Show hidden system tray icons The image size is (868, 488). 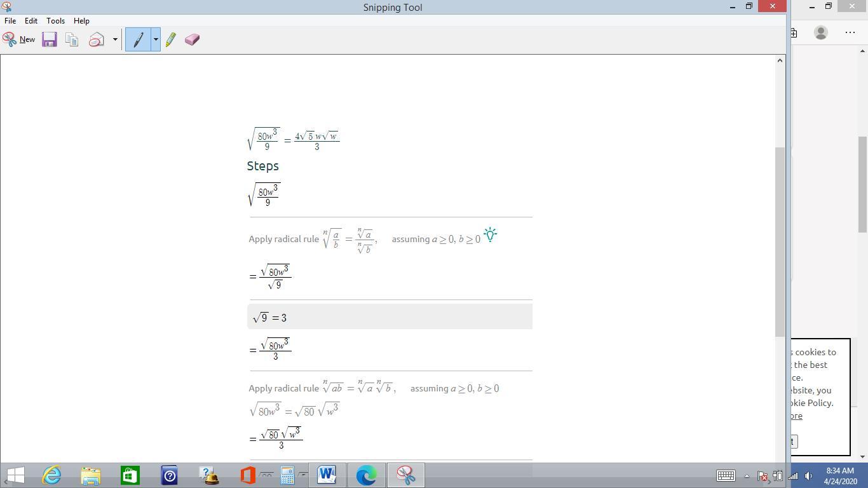[x=747, y=475]
